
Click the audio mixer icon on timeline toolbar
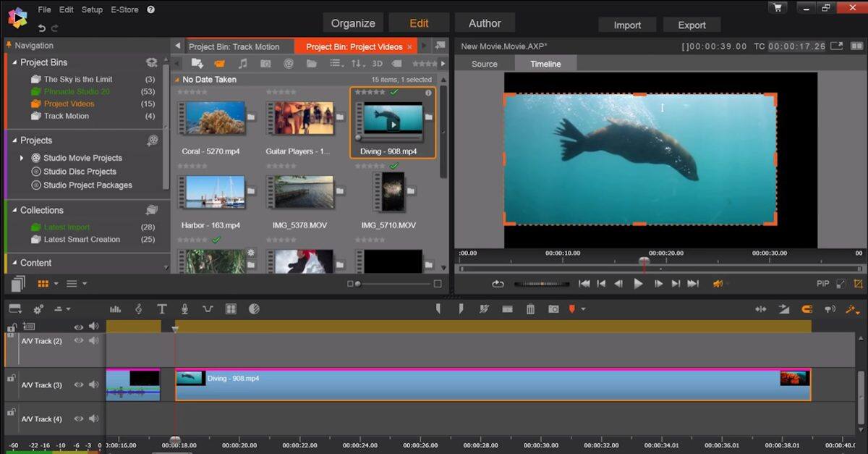click(x=116, y=308)
